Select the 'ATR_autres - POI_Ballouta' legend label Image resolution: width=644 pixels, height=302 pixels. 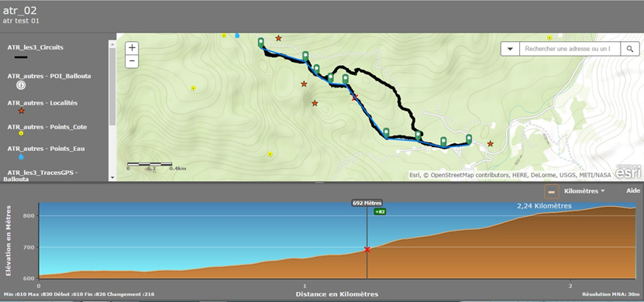pos(49,76)
